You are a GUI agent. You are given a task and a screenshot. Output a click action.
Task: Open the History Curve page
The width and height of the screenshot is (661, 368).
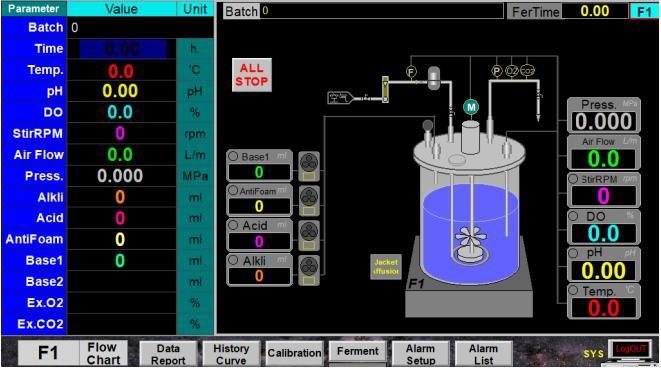231,354
